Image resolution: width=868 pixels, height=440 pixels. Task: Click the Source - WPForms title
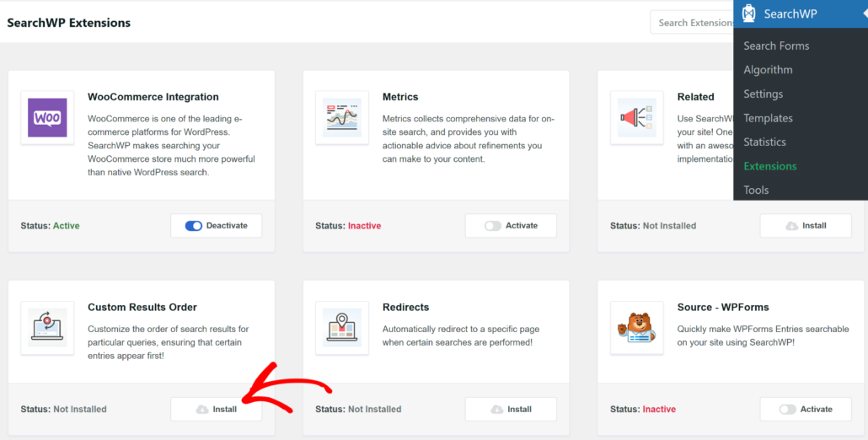pos(723,307)
